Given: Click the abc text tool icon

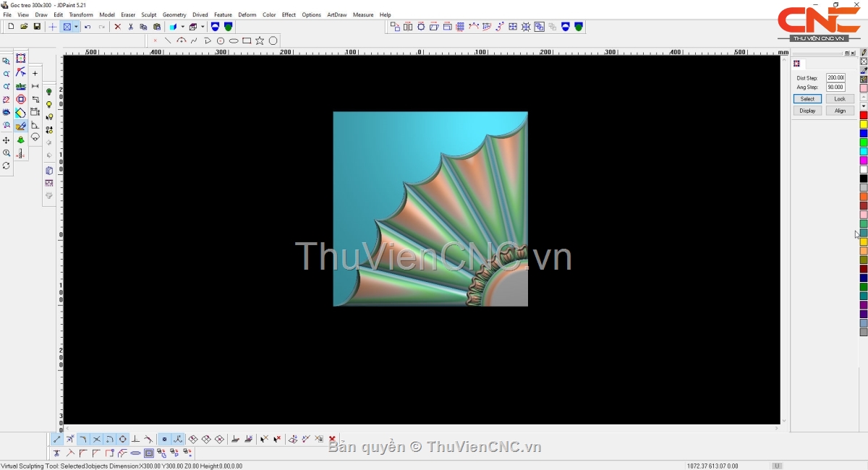Looking at the screenshot, I should 21,87.
